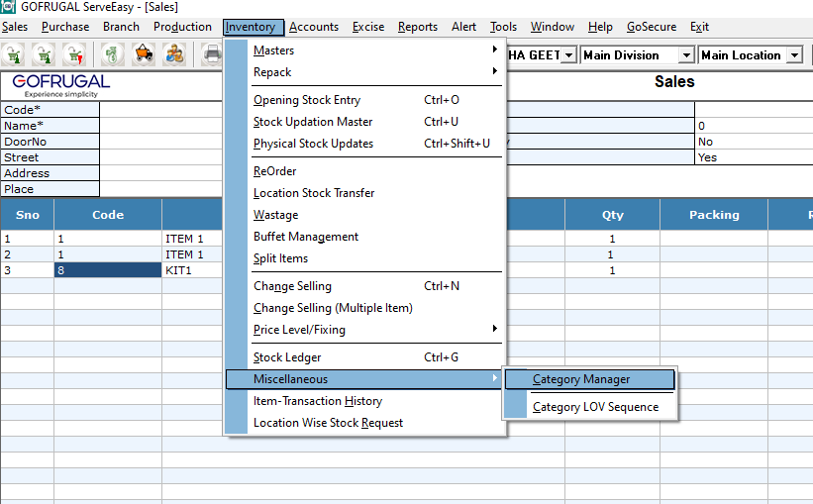
Task: Select the highlighted Code cell containing 8
Action: pos(108,270)
